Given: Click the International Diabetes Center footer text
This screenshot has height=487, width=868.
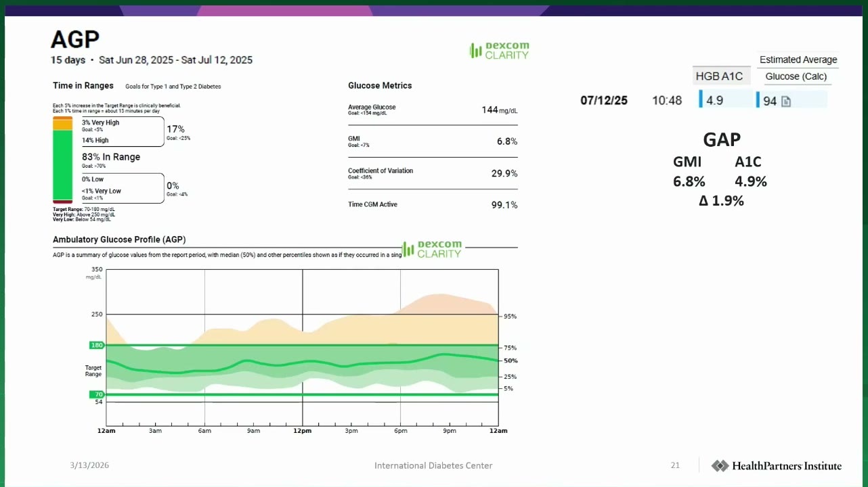Looking at the screenshot, I should pos(433,465).
